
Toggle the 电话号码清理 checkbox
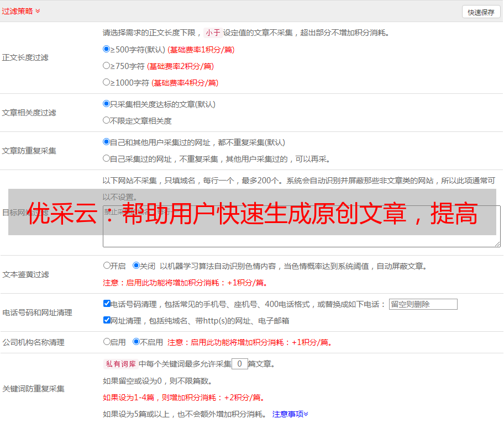point(107,304)
